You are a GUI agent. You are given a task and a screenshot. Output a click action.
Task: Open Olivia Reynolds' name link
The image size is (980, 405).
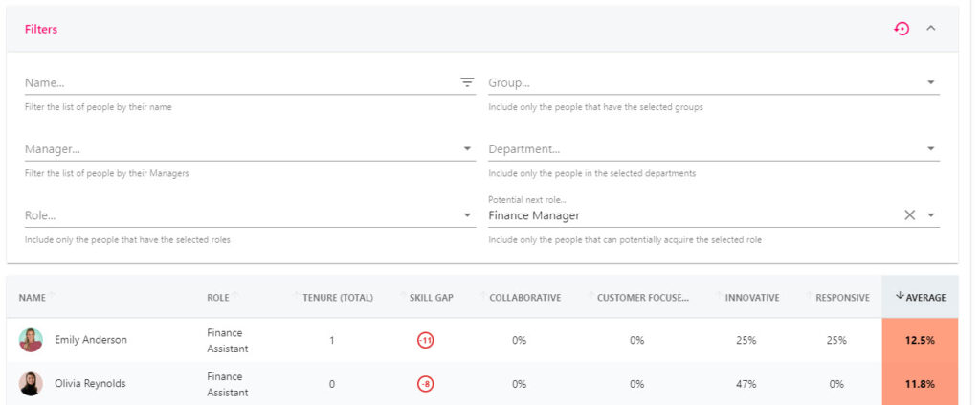(90, 384)
